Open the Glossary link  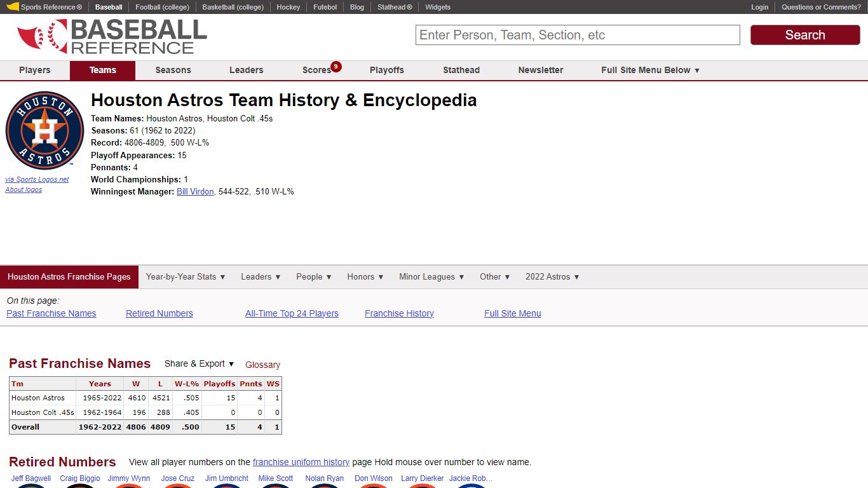262,365
